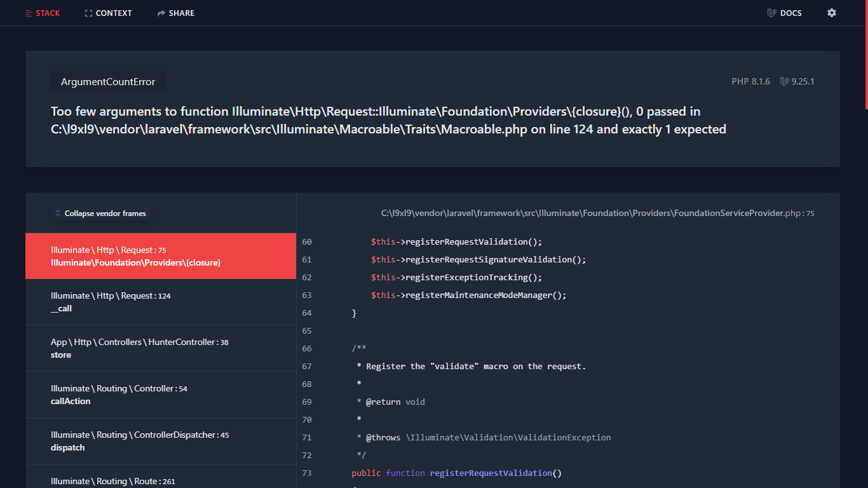Click code line 63 registerMaintenanceModeManager
The height and width of the screenshot is (488, 868).
click(468, 295)
